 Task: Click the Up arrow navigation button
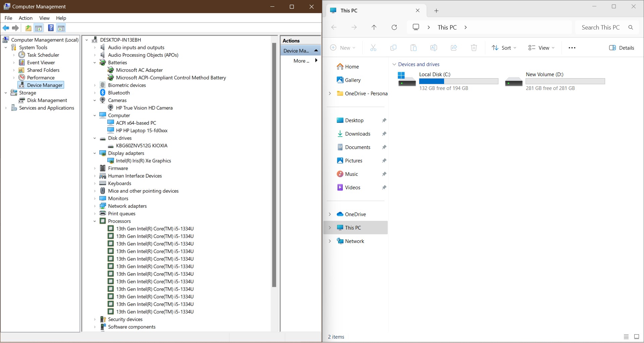(374, 28)
